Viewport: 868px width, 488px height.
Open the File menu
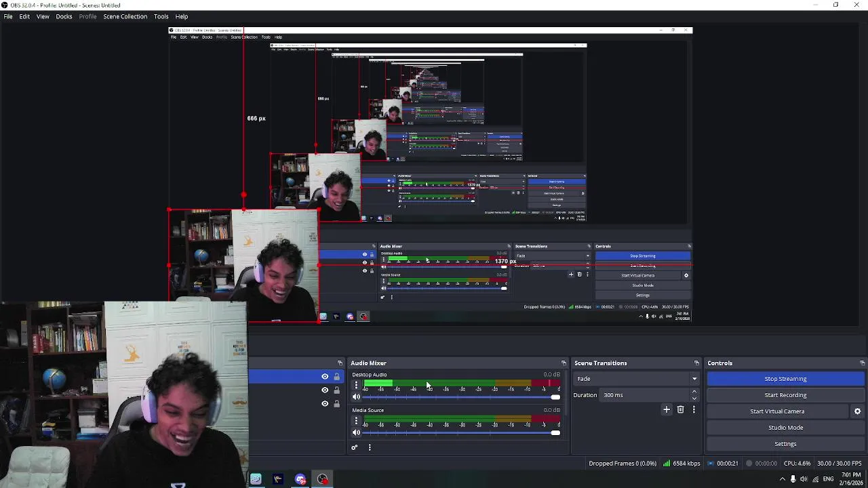click(8, 16)
